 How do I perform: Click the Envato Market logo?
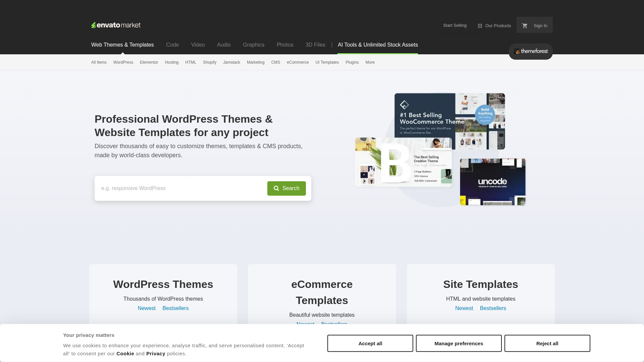(x=116, y=25)
